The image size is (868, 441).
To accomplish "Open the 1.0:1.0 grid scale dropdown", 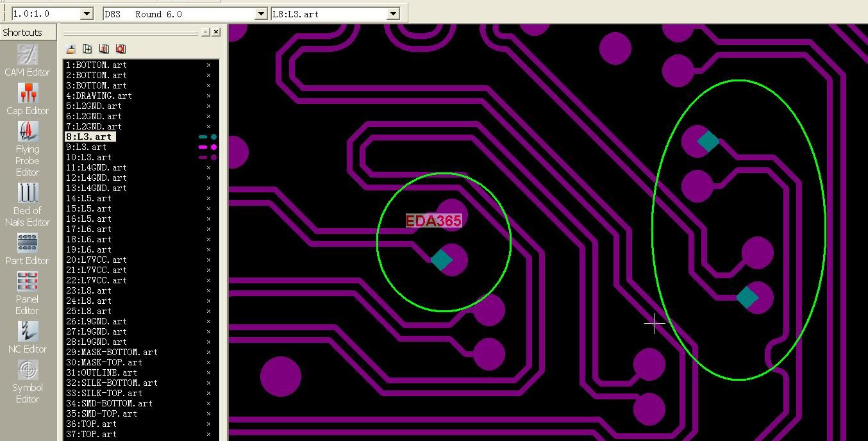I will (87, 13).
